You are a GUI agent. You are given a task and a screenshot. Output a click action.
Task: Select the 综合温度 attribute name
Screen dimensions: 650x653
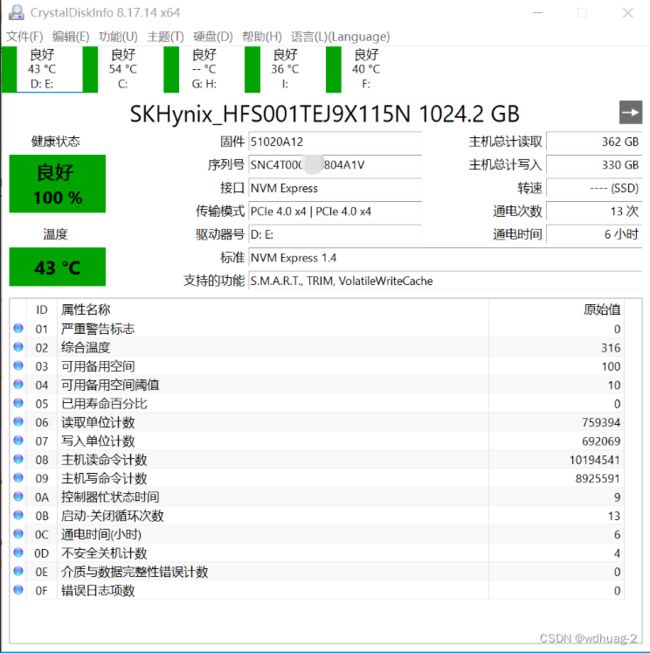[x=85, y=347]
